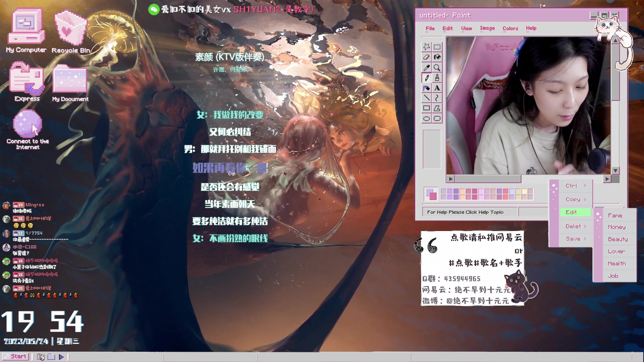Click the green WeChat icon at top
The width and height of the screenshot is (644, 362).
click(x=154, y=9)
